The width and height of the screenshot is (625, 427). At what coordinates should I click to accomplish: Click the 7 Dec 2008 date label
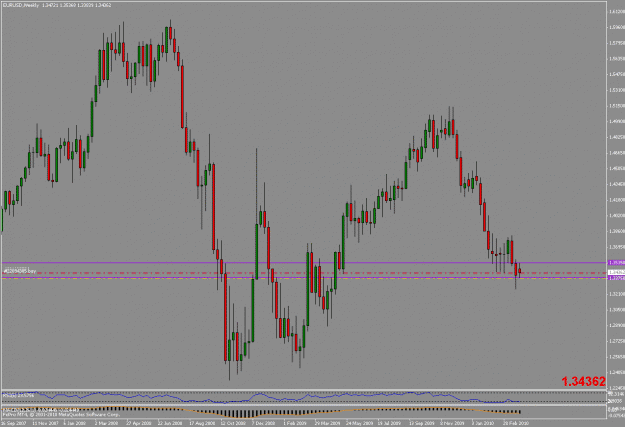pyautogui.click(x=264, y=423)
